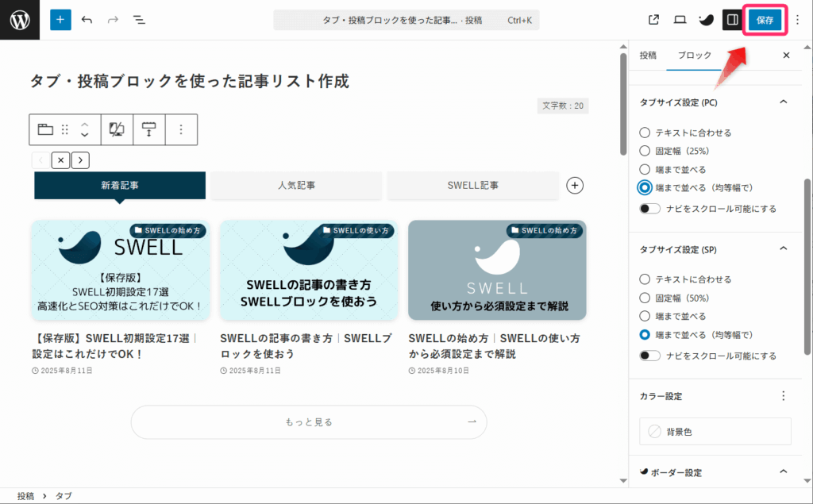Open the command palette title bar
813x504 pixels.
406,20
